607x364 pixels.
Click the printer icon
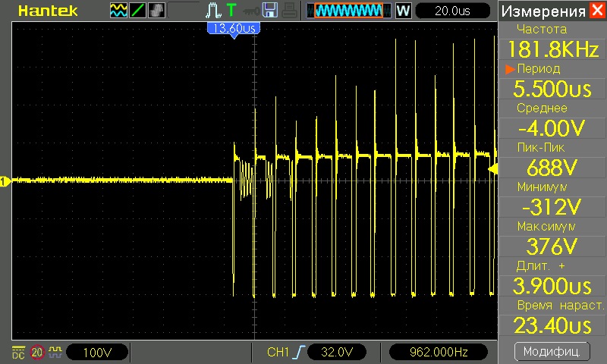289,11
